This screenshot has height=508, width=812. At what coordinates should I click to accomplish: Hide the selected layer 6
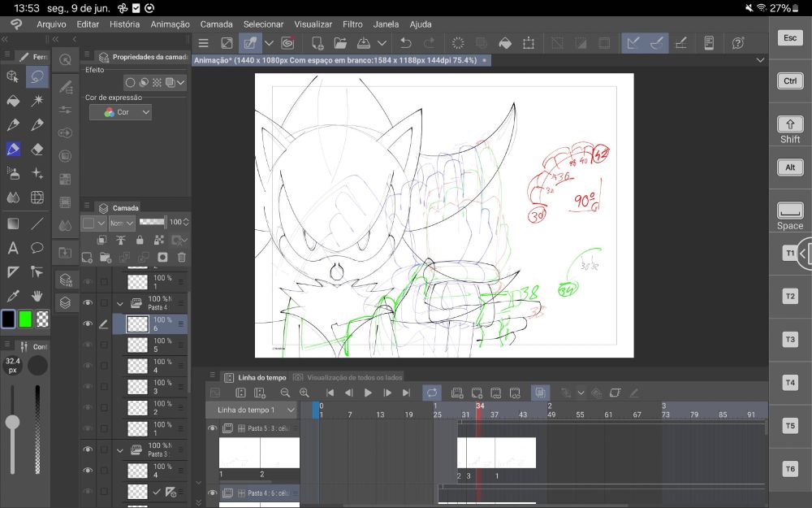pos(88,323)
